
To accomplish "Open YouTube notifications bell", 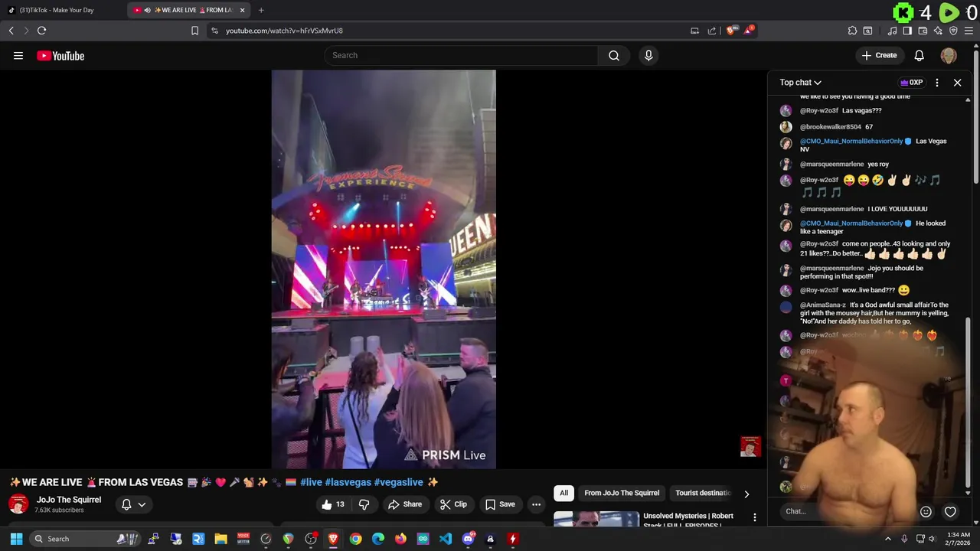I will click(x=919, y=55).
